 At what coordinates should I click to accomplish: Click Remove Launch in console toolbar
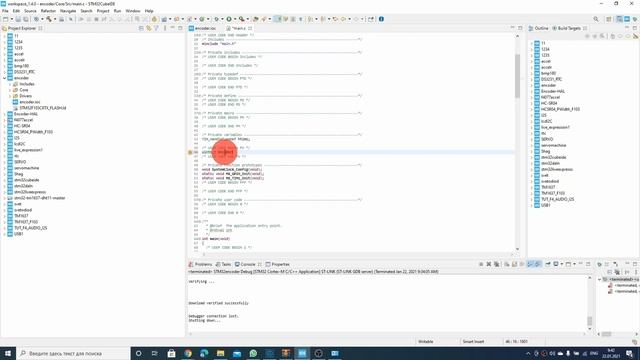(x=489, y=264)
